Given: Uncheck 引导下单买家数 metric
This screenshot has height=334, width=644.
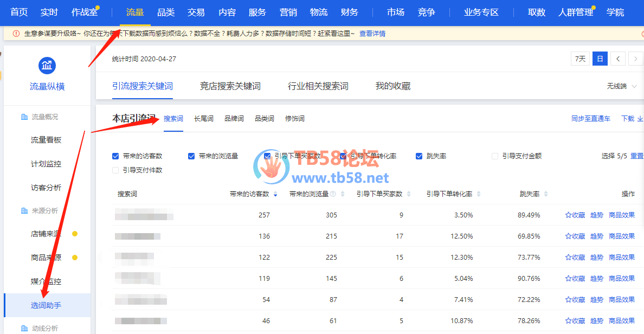Looking at the screenshot, I should click(267, 156).
